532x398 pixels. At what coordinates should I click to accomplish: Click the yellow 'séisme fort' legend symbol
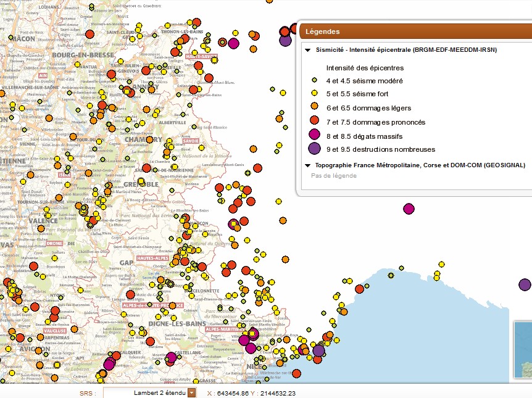tap(314, 94)
